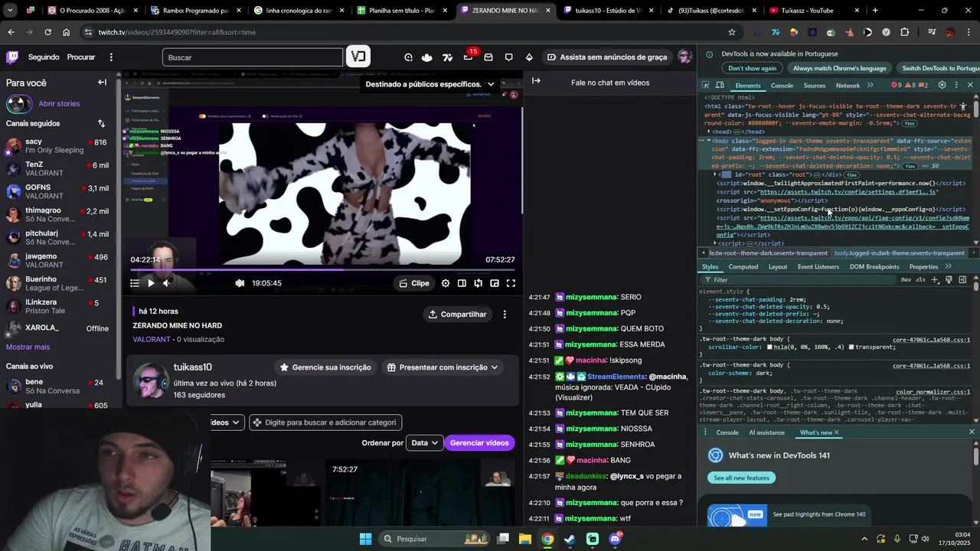980x551 pixels.
Task: Expand Presentear com inscrição dropdown
Action: point(443,367)
